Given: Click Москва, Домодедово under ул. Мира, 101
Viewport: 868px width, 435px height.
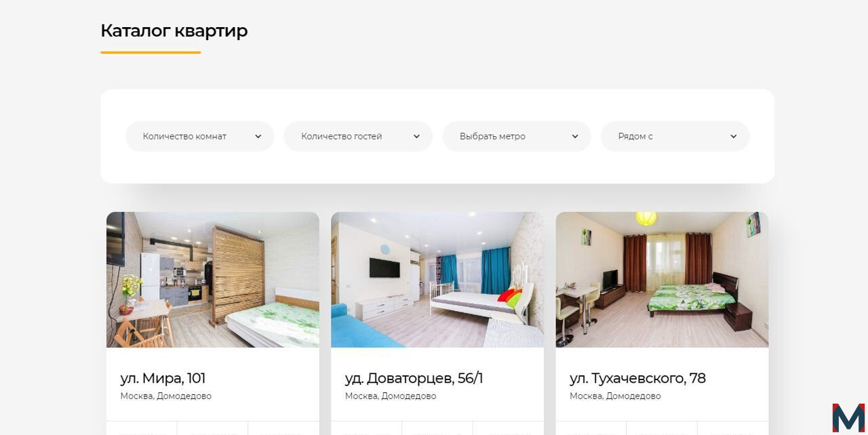Looking at the screenshot, I should (166, 396).
